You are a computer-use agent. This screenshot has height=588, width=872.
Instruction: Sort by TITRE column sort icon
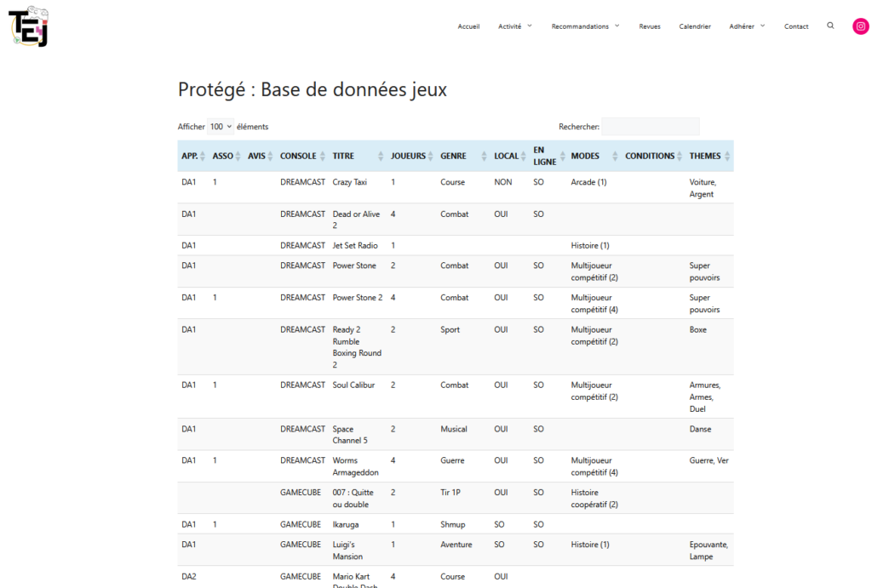(381, 157)
